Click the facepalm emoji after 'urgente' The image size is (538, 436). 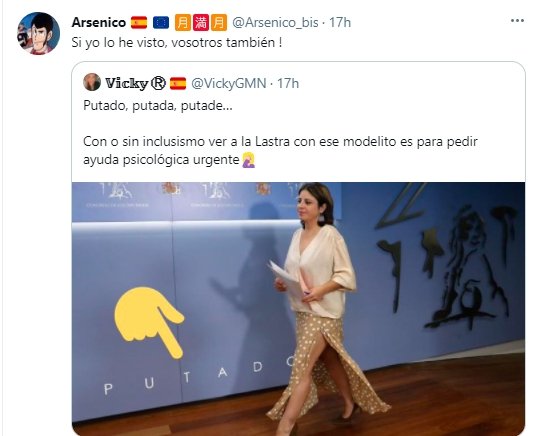(x=248, y=160)
